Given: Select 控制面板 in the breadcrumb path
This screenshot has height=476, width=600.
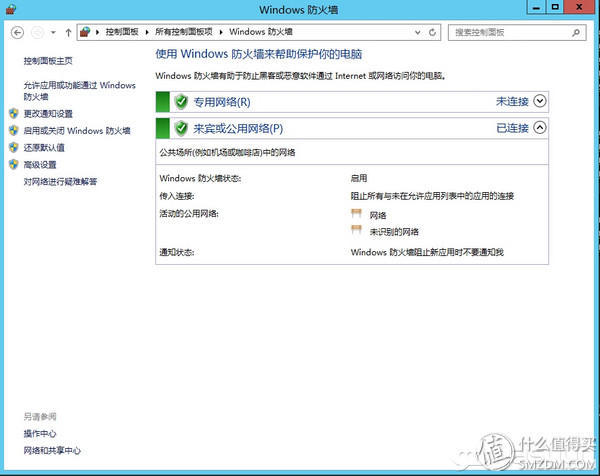Looking at the screenshot, I should (124, 32).
